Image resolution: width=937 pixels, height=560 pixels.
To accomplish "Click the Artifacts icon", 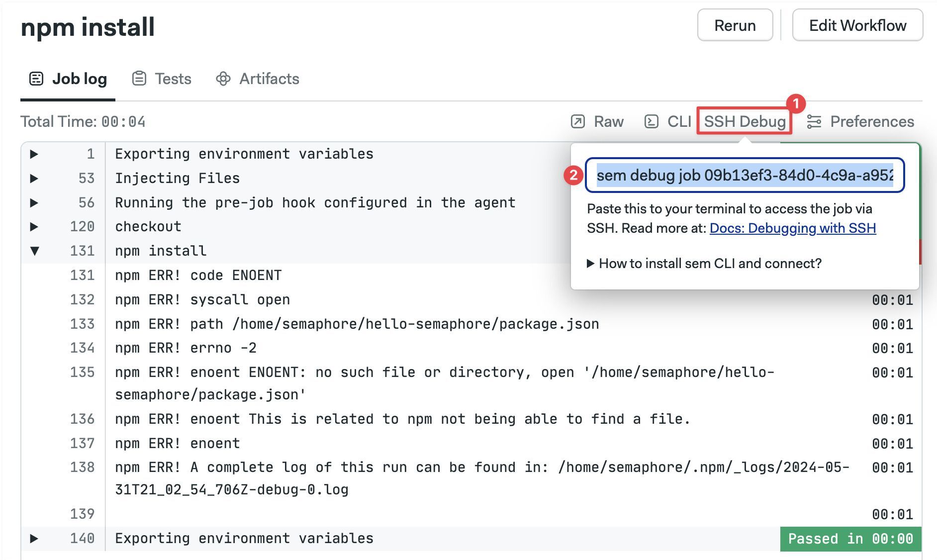I will pos(223,79).
